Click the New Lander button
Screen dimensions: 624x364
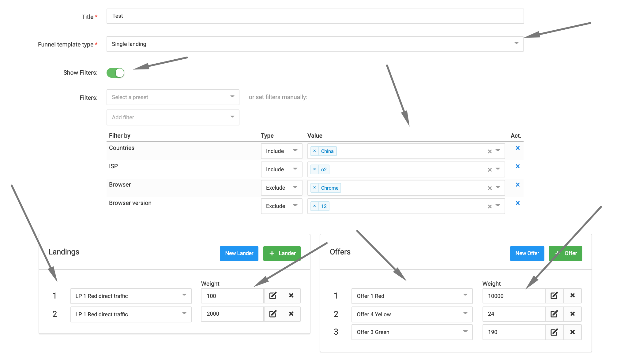[239, 253]
